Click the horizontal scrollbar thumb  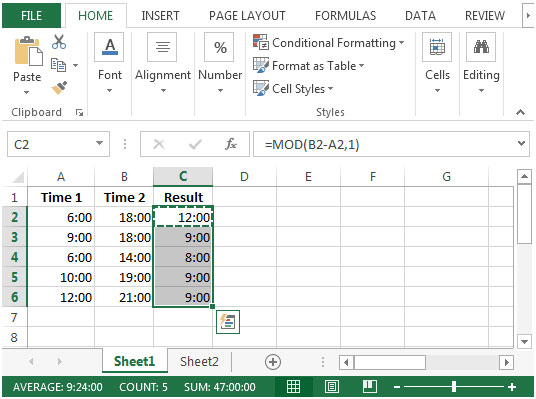point(390,362)
